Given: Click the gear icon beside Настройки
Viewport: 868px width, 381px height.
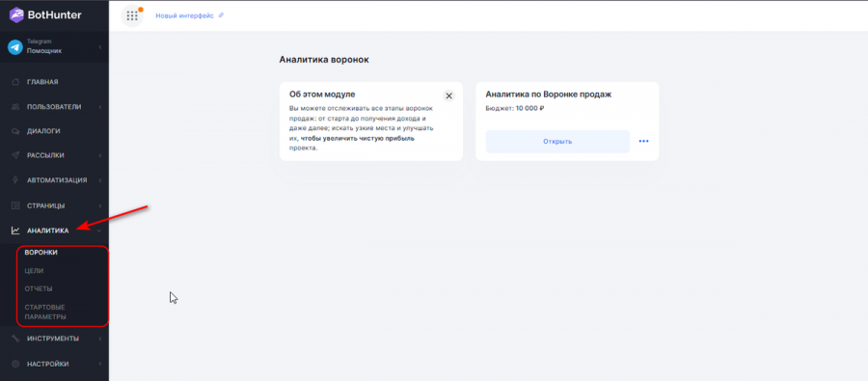Looking at the screenshot, I should (15, 364).
